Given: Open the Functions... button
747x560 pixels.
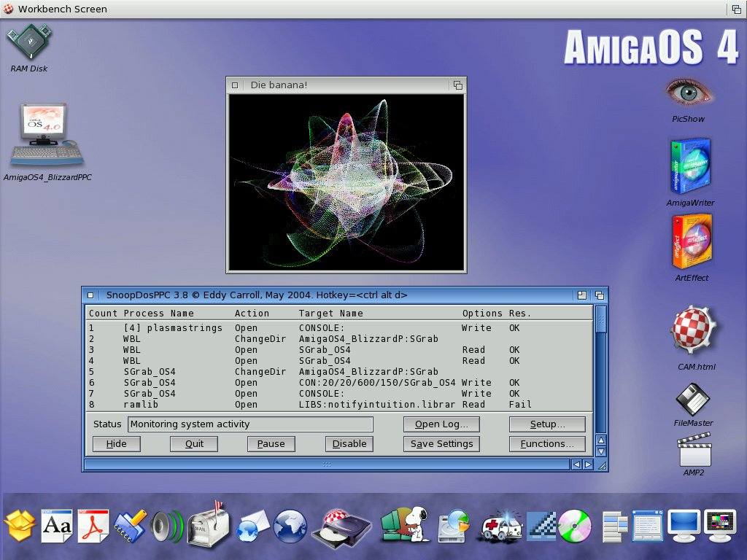Looking at the screenshot, I should [547, 444].
